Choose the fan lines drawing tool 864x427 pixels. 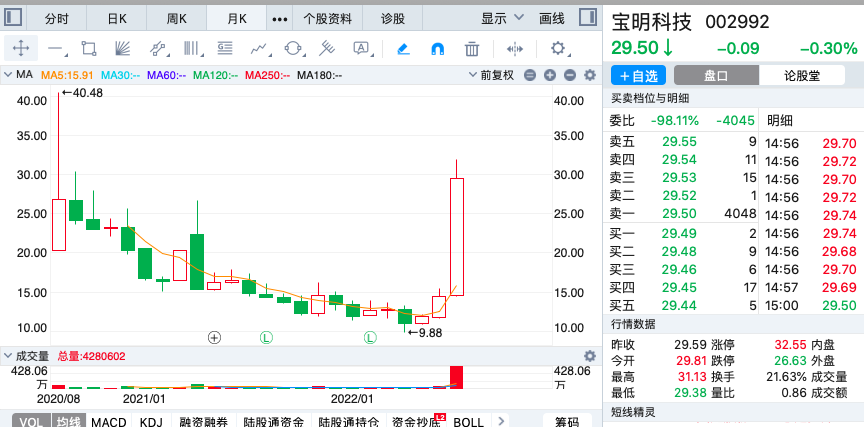coord(122,48)
